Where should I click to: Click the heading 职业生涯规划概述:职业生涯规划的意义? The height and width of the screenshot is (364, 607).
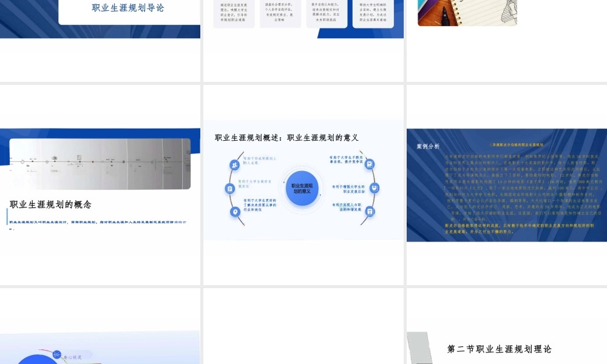coord(287,138)
